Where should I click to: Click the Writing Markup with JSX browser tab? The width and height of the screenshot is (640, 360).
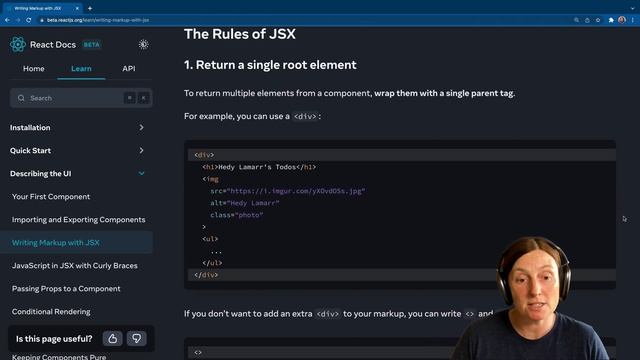(x=42, y=8)
